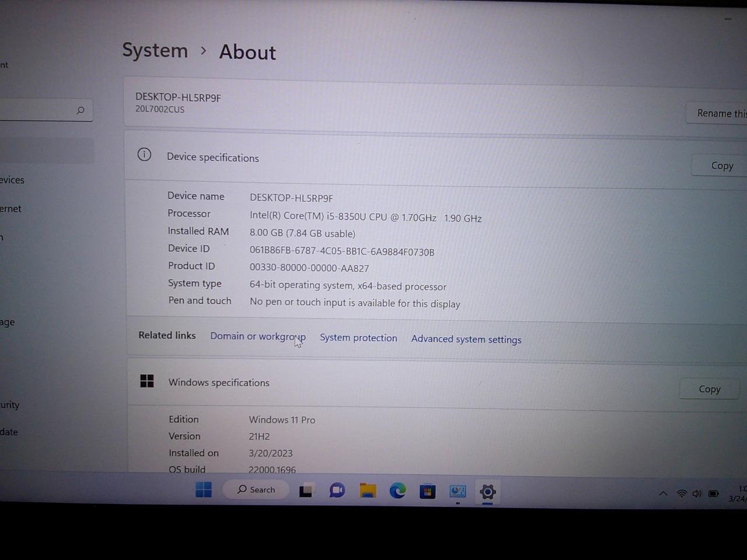Copy the Windows specifications
The height and width of the screenshot is (560, 747).
click(710, 389)
